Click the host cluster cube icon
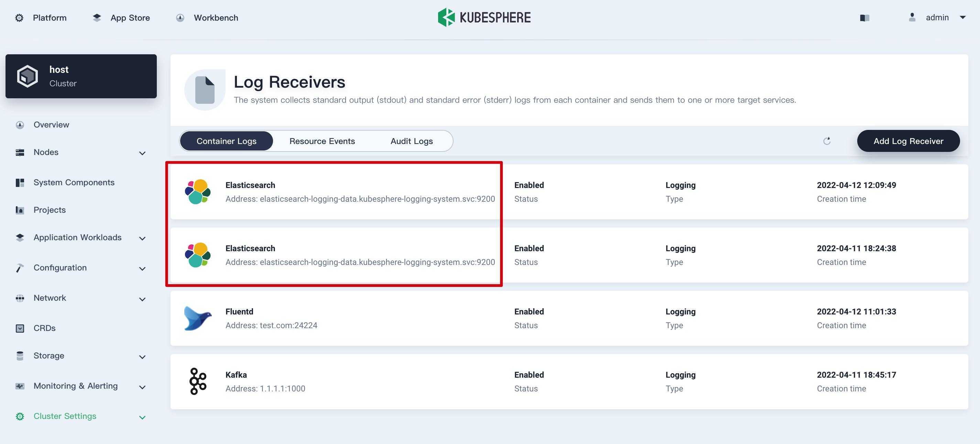The height and width of the screenshot is (444, 980). coord(27,76)
